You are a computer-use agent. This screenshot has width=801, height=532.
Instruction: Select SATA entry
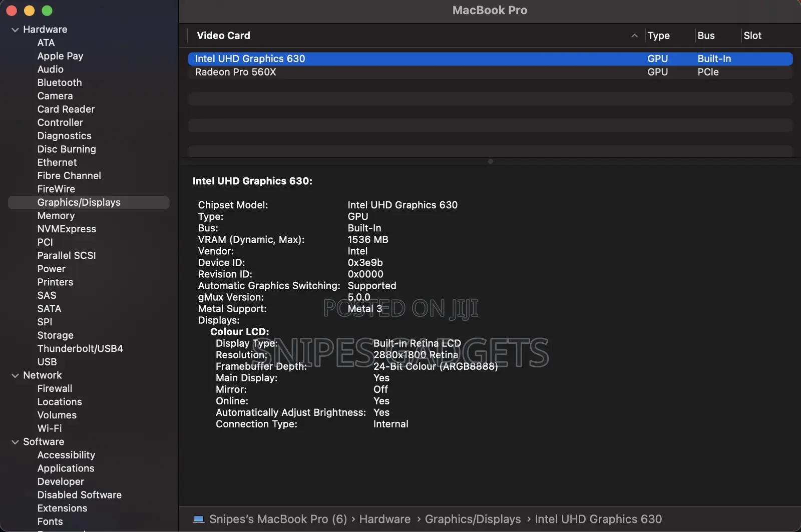(49, 309)
